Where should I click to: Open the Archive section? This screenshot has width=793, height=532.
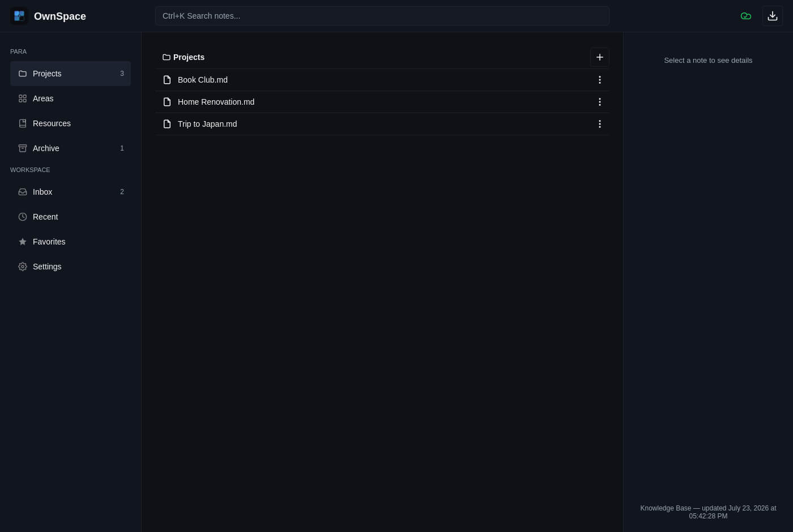pos(70,148)
